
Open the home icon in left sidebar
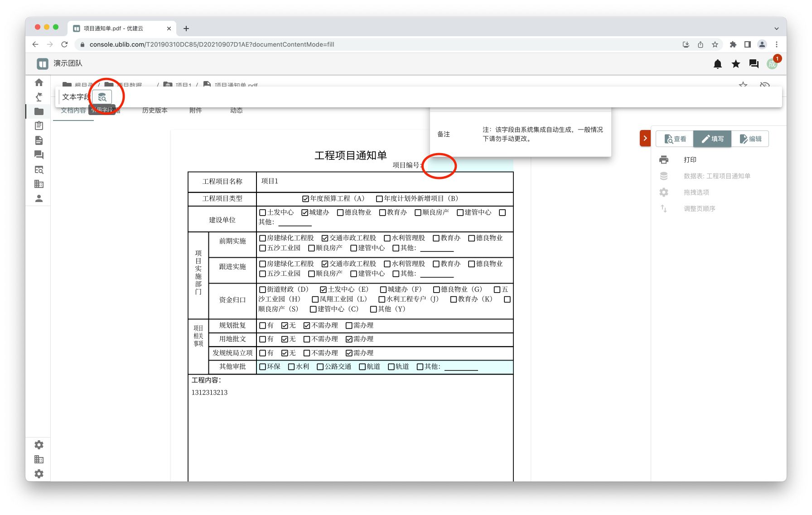(39, 82)
